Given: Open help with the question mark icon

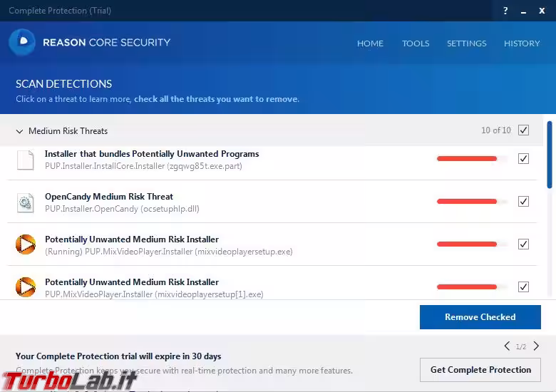Looking at the screenshot, I should coord(505,11).
